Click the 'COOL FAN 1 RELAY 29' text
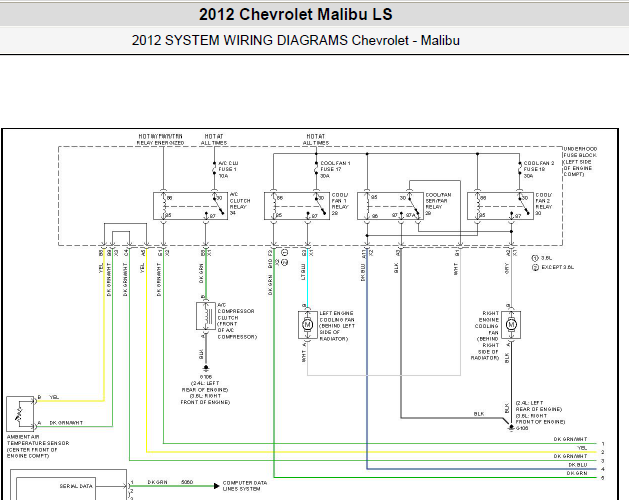 [x=340, y=203]
